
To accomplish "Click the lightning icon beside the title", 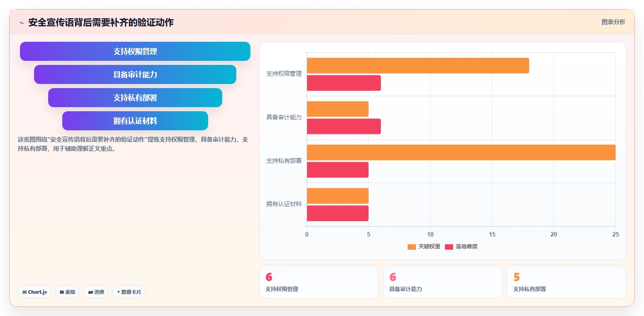I will (21, 23).
